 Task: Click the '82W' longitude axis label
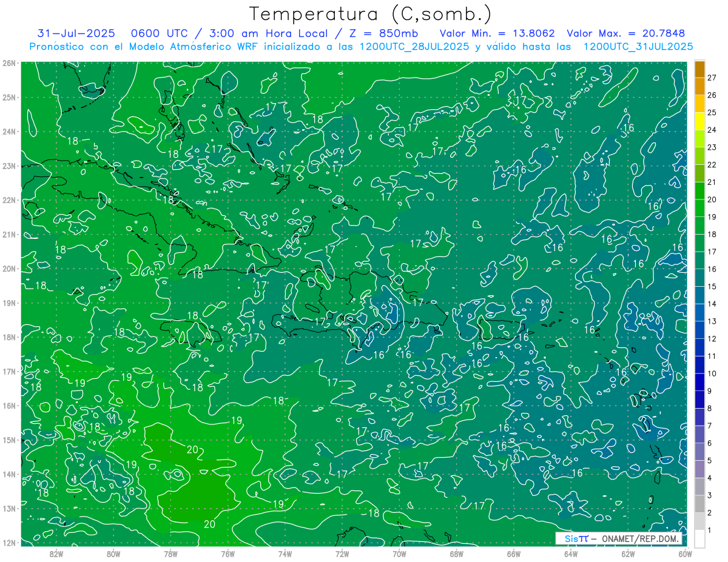click(x=56, y=554)
